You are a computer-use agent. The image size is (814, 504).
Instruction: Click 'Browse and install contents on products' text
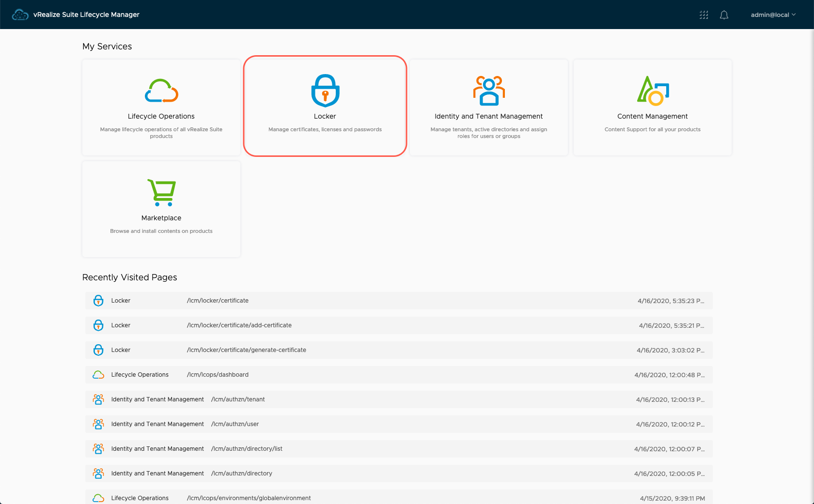point(161,231)
